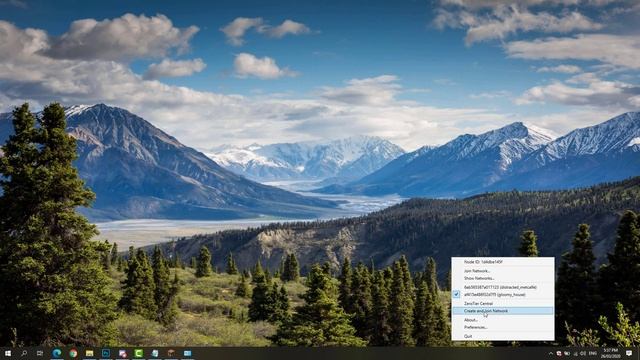640x360 pixels.
Task: Click the Node ID entry
Action: pyautogui.click(x=503, y=262)
